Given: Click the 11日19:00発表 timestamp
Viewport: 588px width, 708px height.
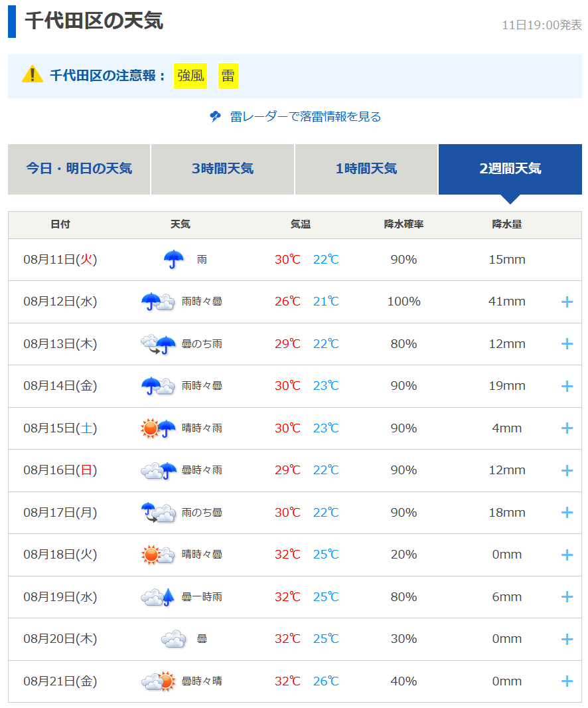Looking at the screenshot, I should 542,25.
